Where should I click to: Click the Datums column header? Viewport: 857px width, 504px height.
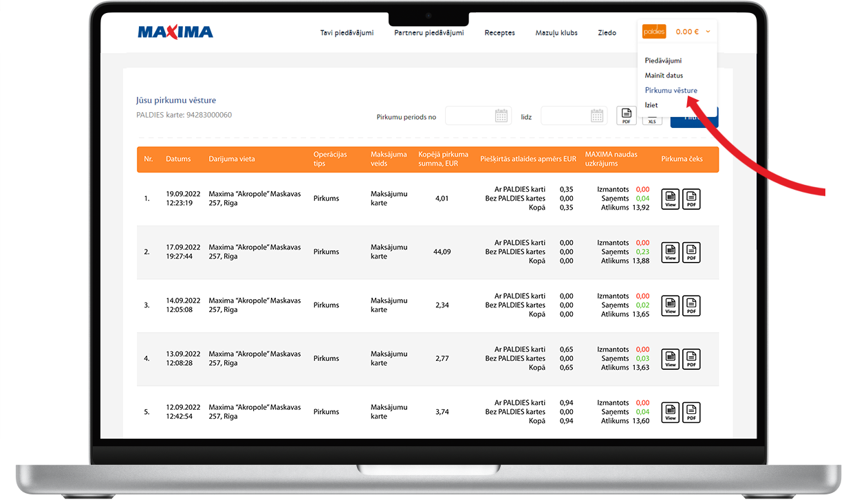point(178,159)
